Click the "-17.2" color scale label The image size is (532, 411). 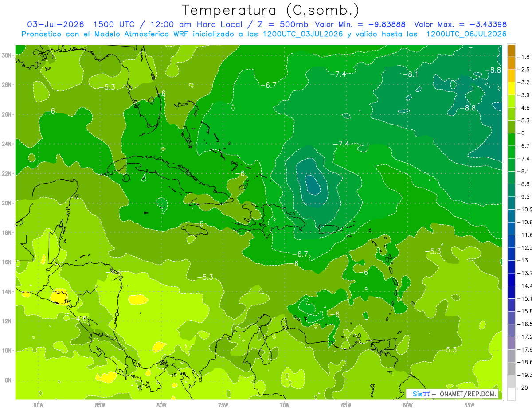point(525,337)
